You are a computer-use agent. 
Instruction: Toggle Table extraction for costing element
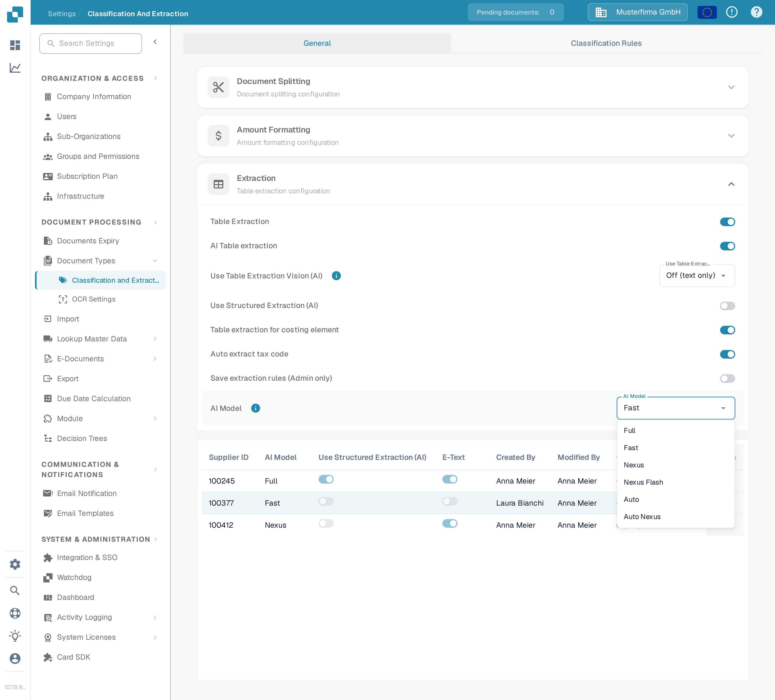[727, 330]
